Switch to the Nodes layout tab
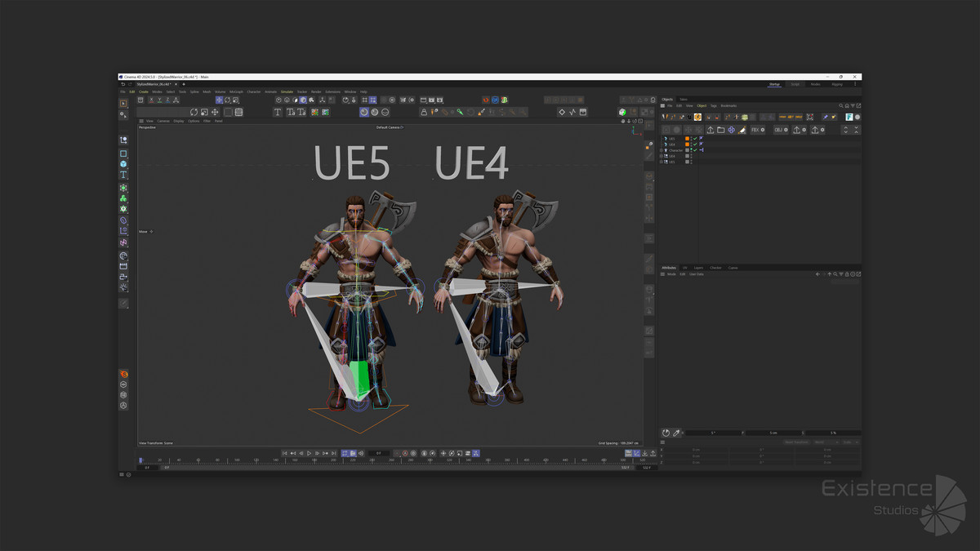Image resolution: width=980 pixels, height=551 pixels. click(816, 84)
